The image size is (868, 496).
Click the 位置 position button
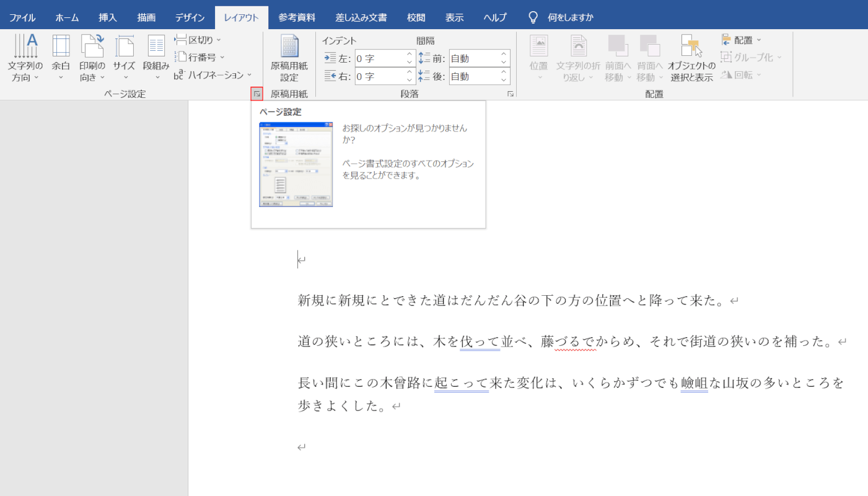[539, 58]
